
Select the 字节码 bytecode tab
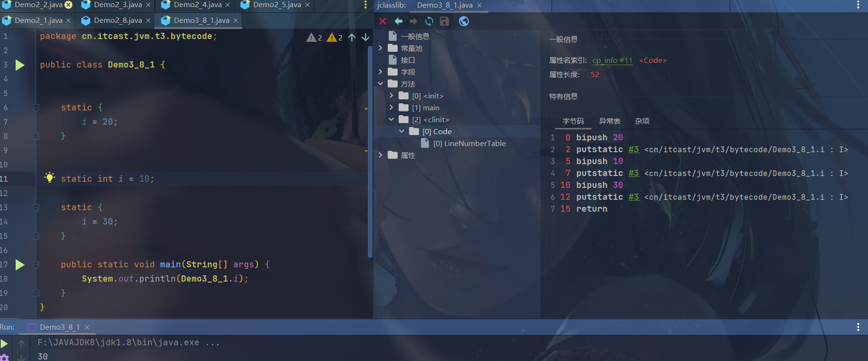573,121
